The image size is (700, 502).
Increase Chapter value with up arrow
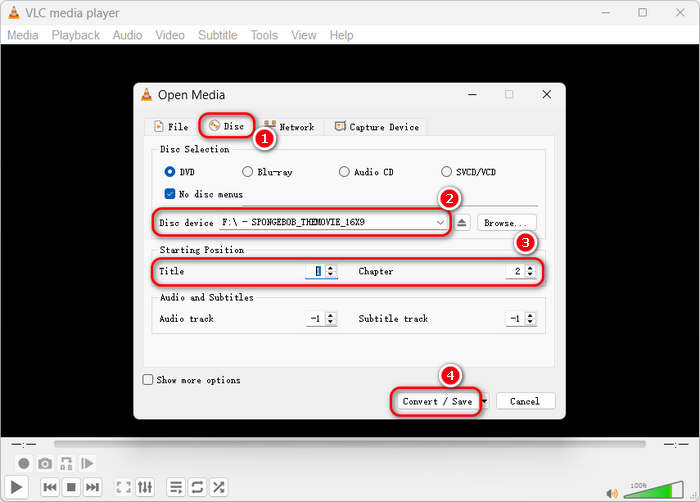coord(530,268)
